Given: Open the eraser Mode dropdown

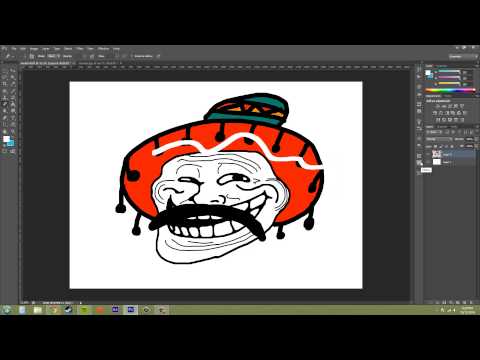Looking at the screenshot, I should [x=54, y=56].
